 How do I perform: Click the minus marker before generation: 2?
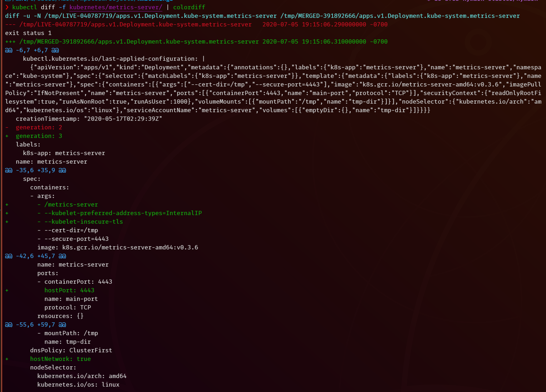tap(7, 127)
